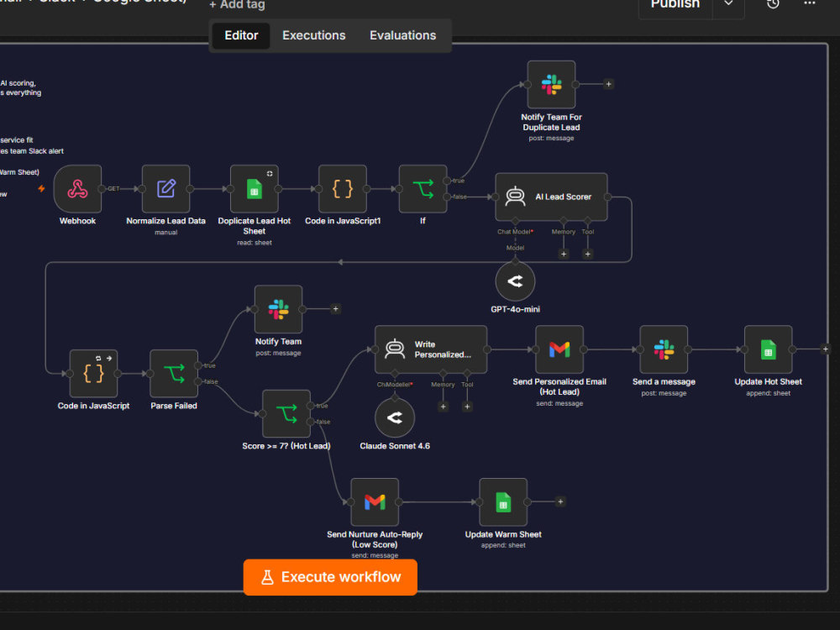
Task: Click plus output after Notify Team For Duplicate Lead
Action: (x=608, y=84)
